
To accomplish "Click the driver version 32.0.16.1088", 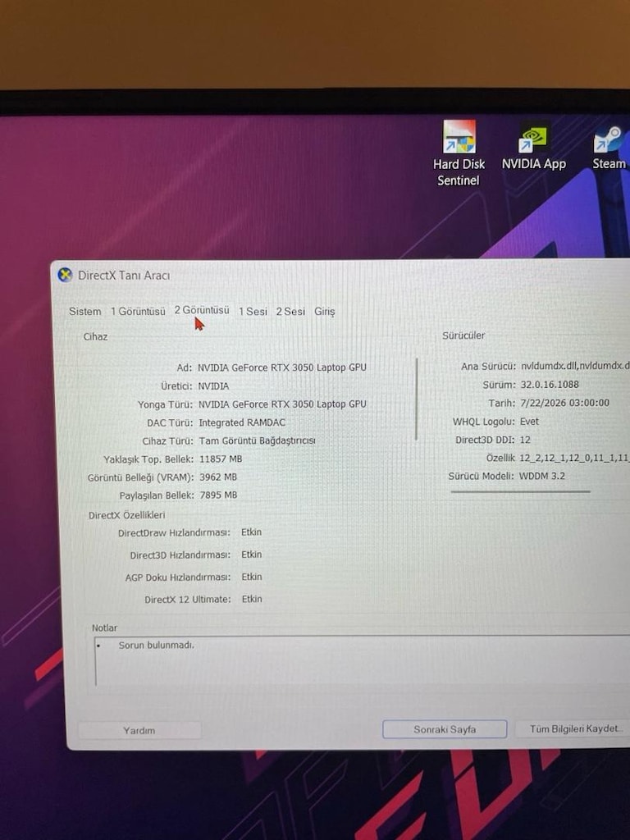I will click(550, 385).
